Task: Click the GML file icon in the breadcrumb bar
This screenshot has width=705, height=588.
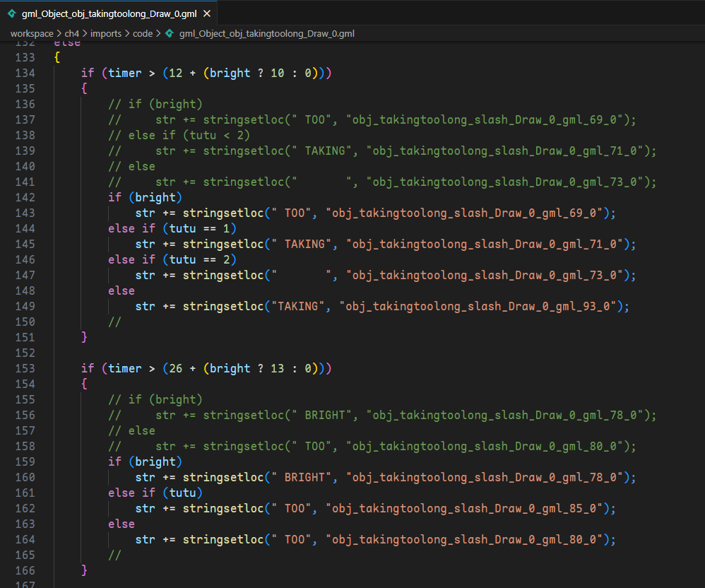Action: point(170,33)
